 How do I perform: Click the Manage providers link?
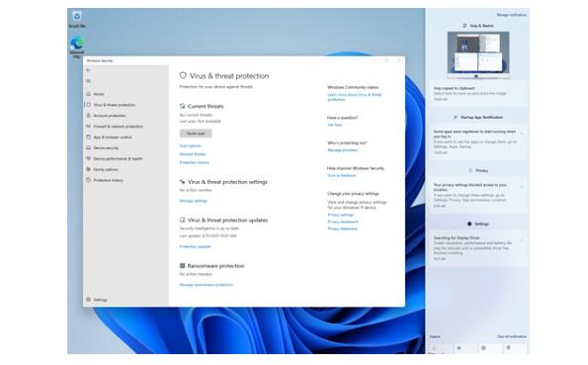coord(343,150)
